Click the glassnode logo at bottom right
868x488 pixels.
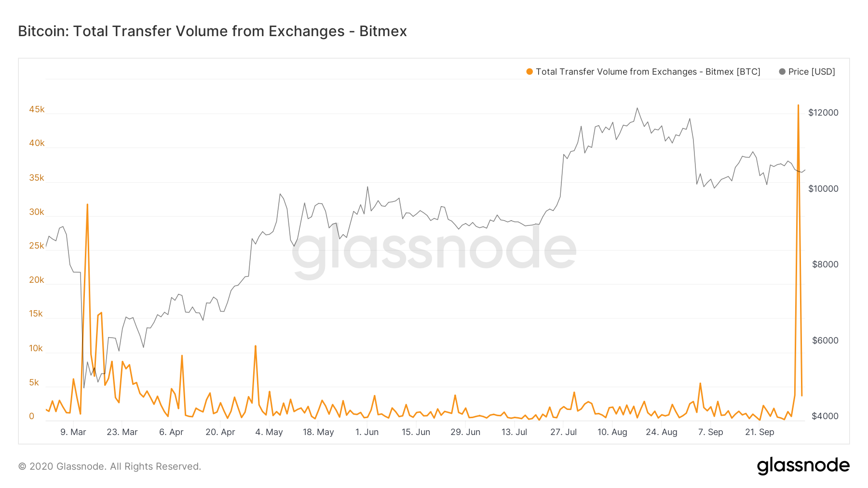(x=803, y=466)
